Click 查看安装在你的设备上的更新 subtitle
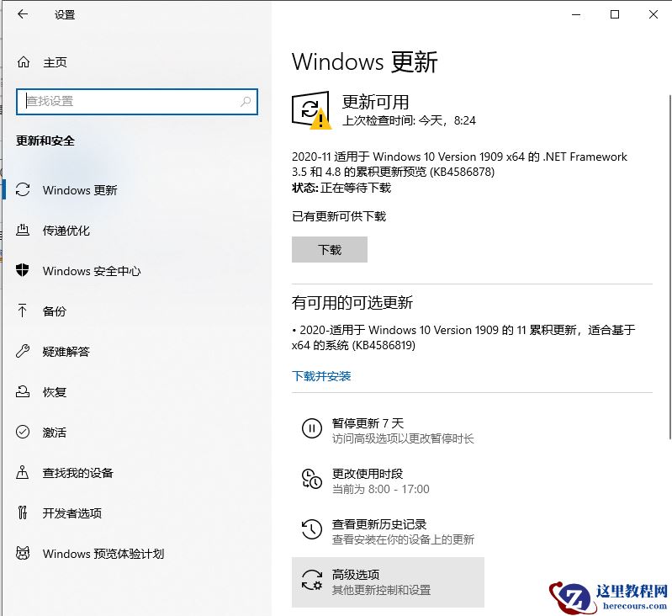The image size is (672, 616). [403, 539]
